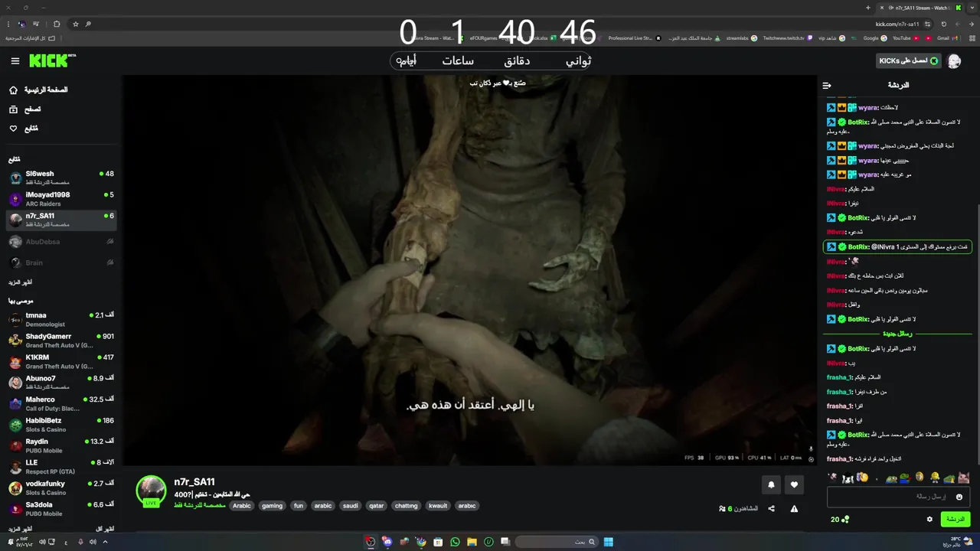980x551 pixels.
Task: Click the n7r_SA11 channel name heading
Action: coord(194,482)
